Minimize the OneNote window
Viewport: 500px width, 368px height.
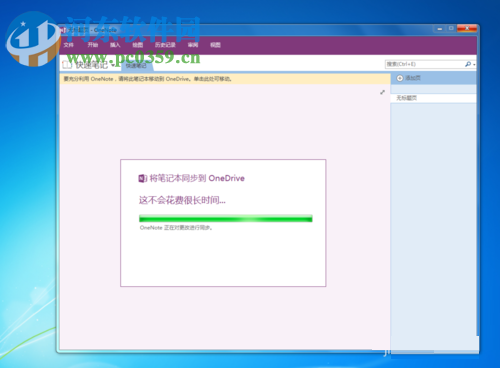(x=440, y=29)
